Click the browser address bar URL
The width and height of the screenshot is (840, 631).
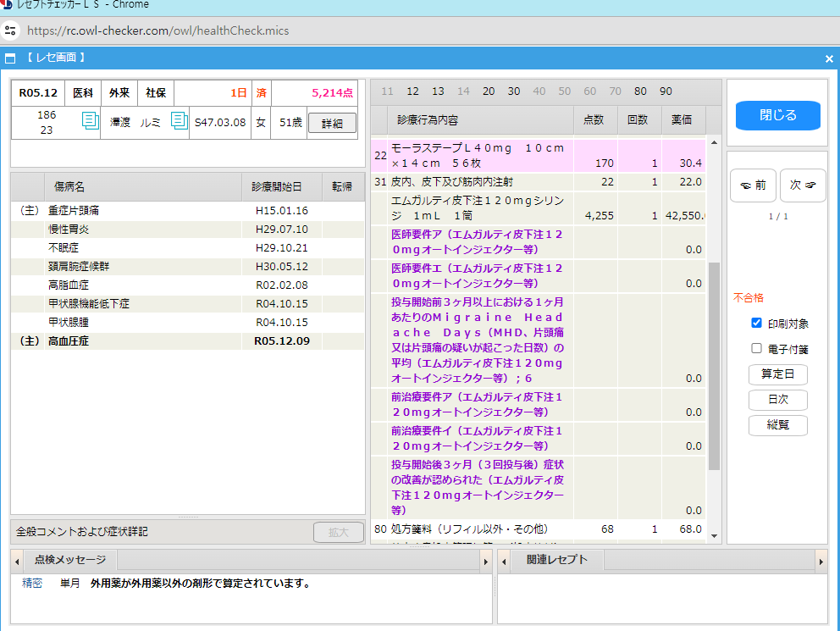pyautogui.click(x=158, y=30)
